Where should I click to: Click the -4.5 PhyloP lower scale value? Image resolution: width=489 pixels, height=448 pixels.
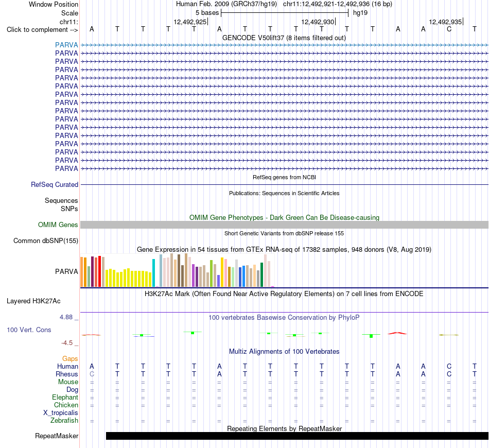[67, 343]
